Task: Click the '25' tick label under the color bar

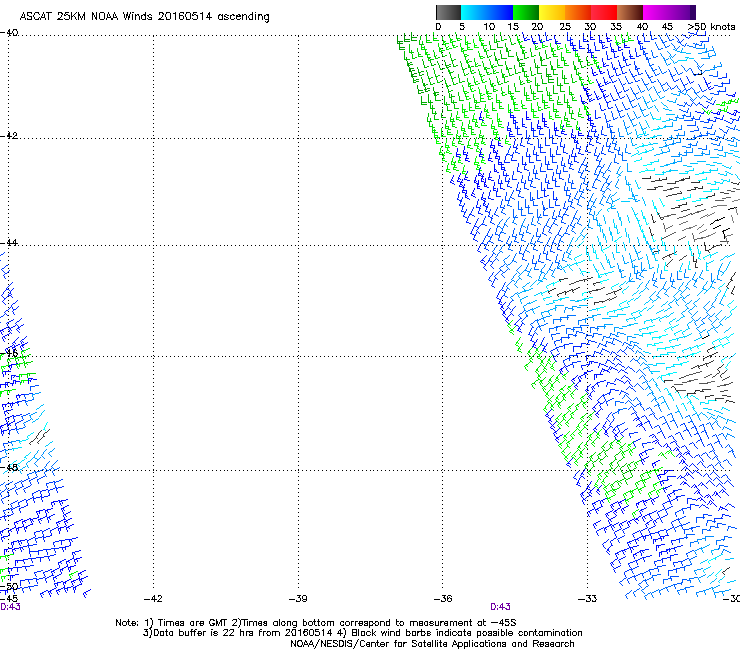Action: [x=565, y=27]
